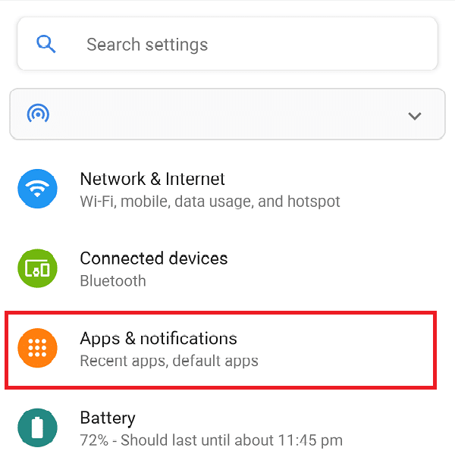The image size is (455, 476).
Task: Click the Battery title text
Action: [x=108, y=418]
